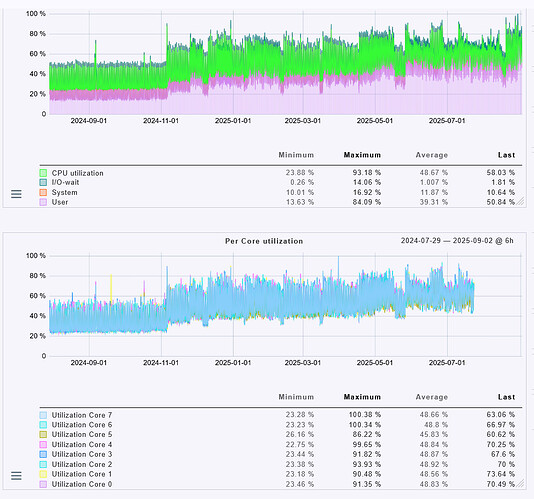Screen dimensions: 534x499
Task: Open the Per Core utilization graph hamburger menu
Action: tap(16, 475)
